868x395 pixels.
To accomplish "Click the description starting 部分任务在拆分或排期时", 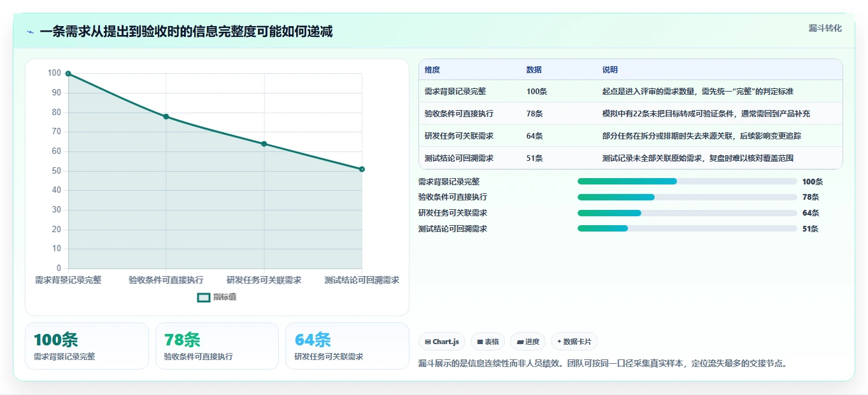I will coord(702,136).
